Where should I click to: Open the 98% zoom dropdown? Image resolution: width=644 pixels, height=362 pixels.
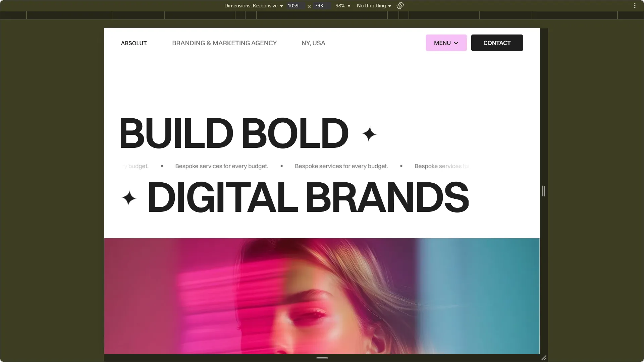coord(343,6)
